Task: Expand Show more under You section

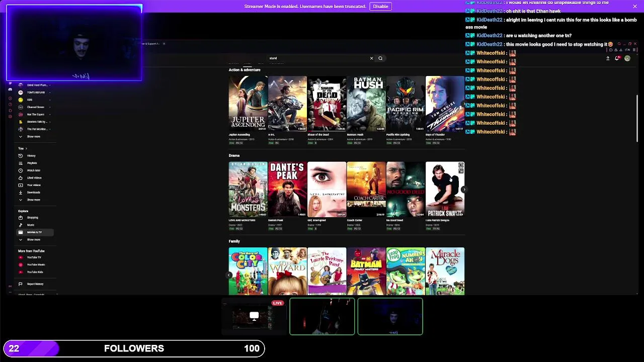Action: pos(35,200)
